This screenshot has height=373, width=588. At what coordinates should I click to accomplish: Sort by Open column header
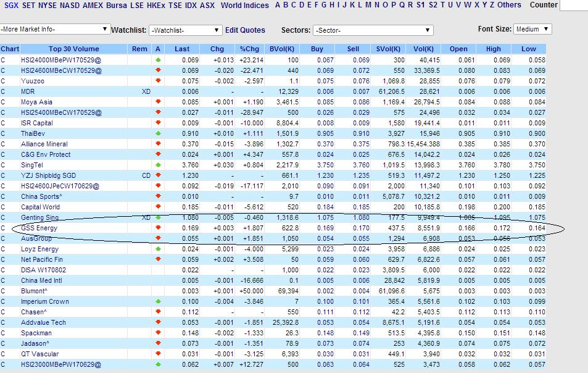458,49
